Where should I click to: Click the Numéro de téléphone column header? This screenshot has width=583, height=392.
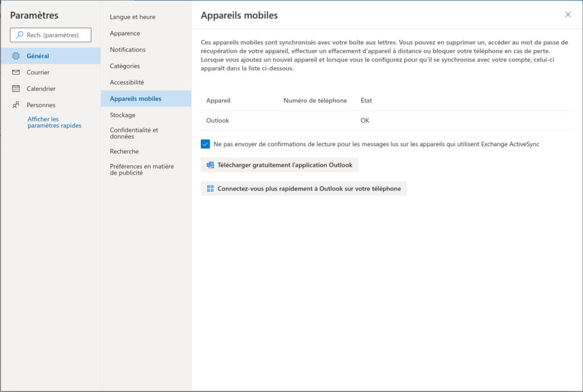point(315,100)
